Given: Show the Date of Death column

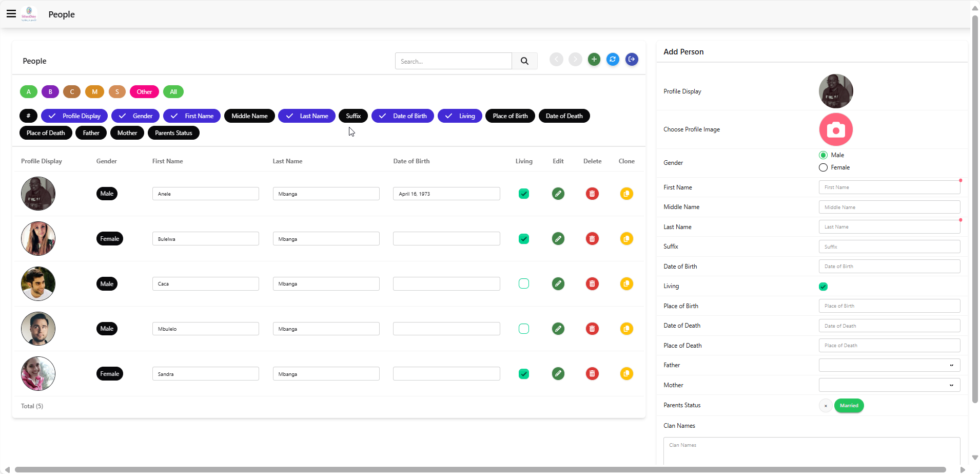Looking at the screenshot, I should coord(564,116).
